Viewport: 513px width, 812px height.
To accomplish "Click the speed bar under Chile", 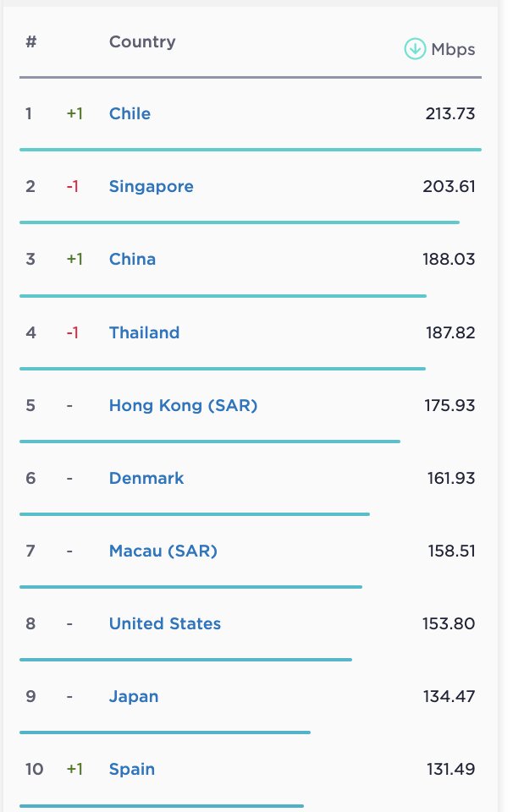I will 250,150.
